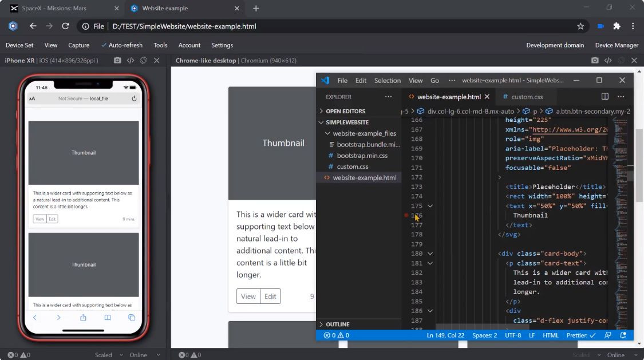Click the blue hexagon app icon
The width and height of the screenshot is (644, 360).
click(13, 26)
